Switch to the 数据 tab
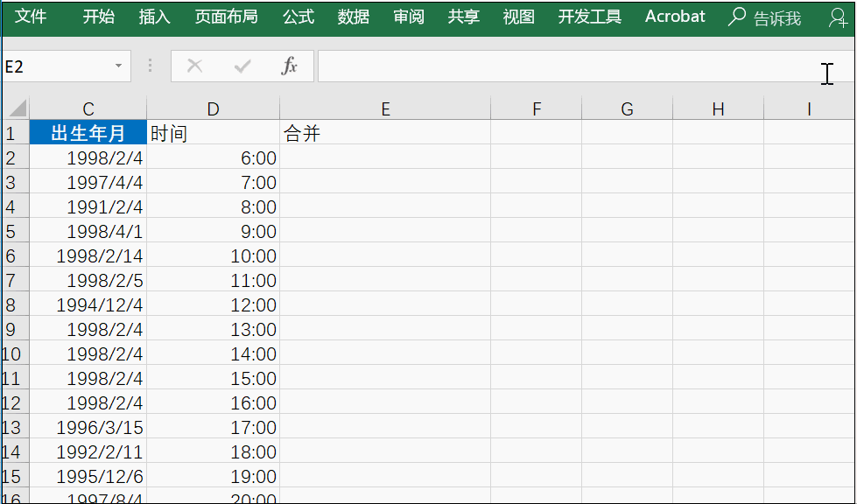The height and width of the screenshot is (504, 857). (354, 17)
